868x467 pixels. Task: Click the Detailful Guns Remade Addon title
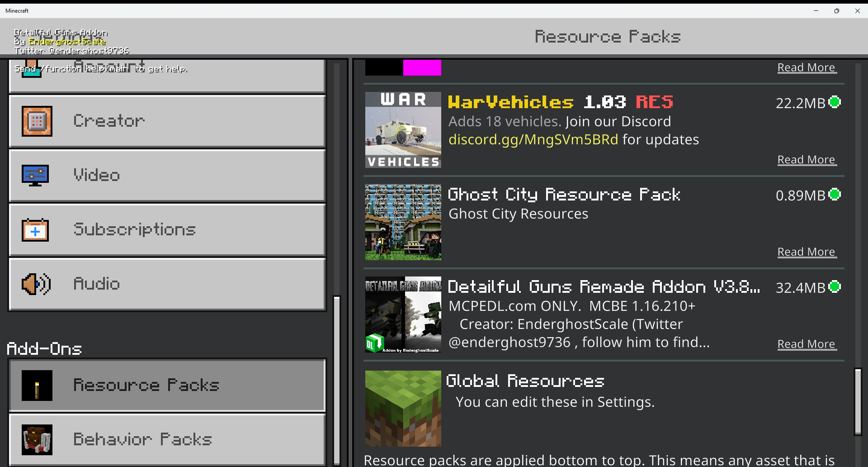click(x=604, y=287)
